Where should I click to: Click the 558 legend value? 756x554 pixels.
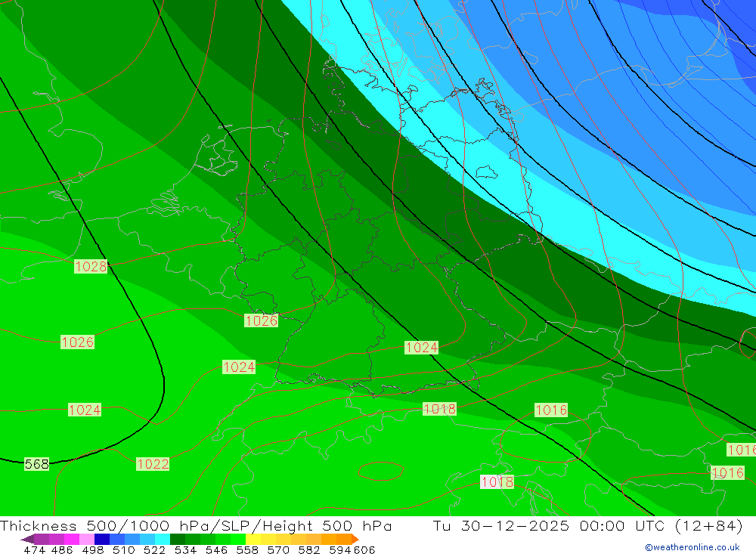(247, 550)
